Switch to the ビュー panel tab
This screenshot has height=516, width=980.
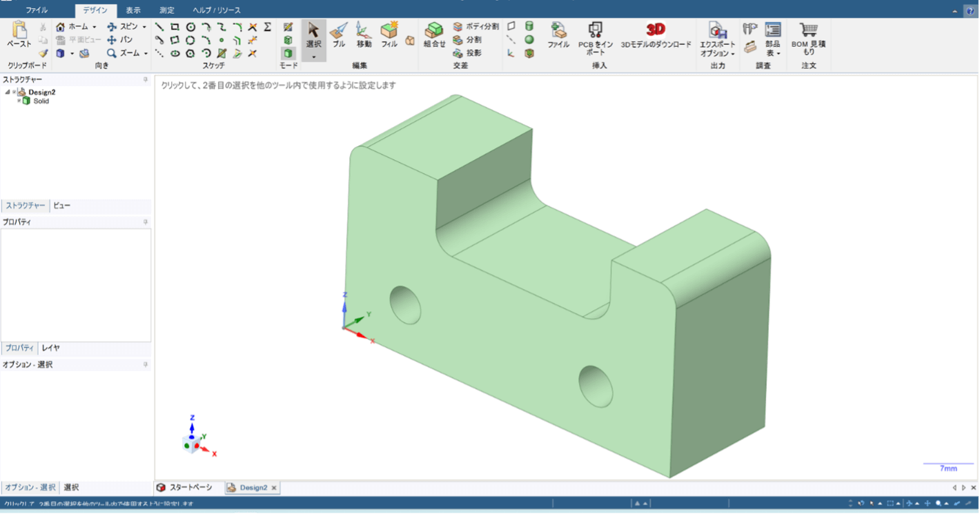coord(62,206)
